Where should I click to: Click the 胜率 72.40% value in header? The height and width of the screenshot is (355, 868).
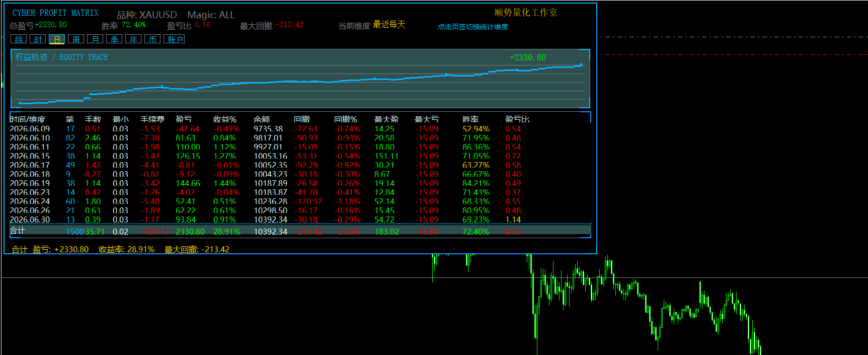point(134,25)
